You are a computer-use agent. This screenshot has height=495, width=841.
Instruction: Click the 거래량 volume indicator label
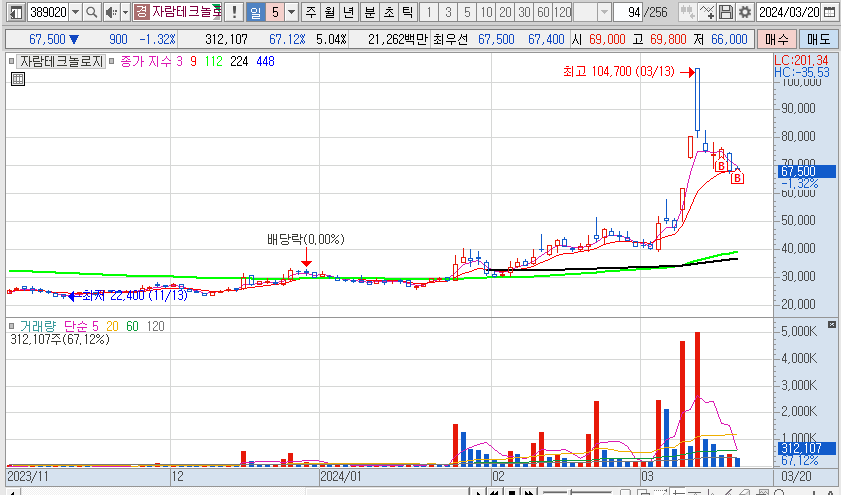(x=38, y=326)
